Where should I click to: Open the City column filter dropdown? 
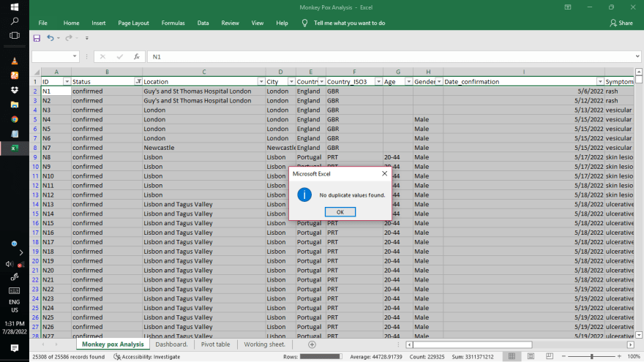pos(291,82)
